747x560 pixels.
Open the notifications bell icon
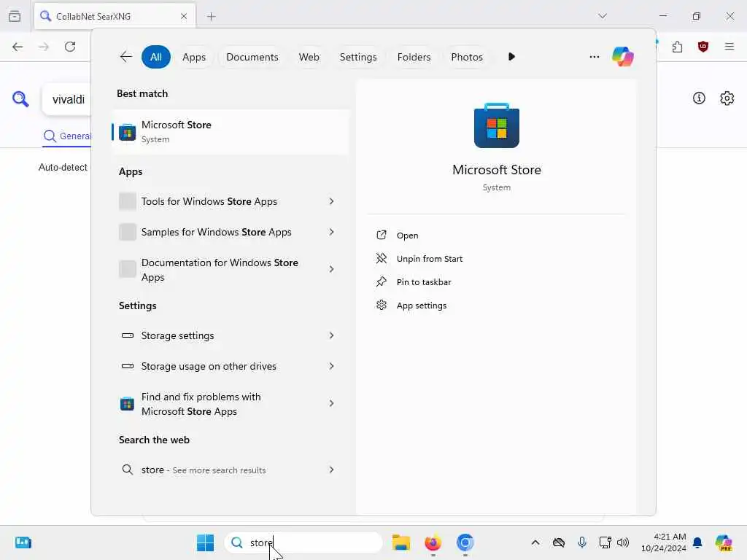697,542
